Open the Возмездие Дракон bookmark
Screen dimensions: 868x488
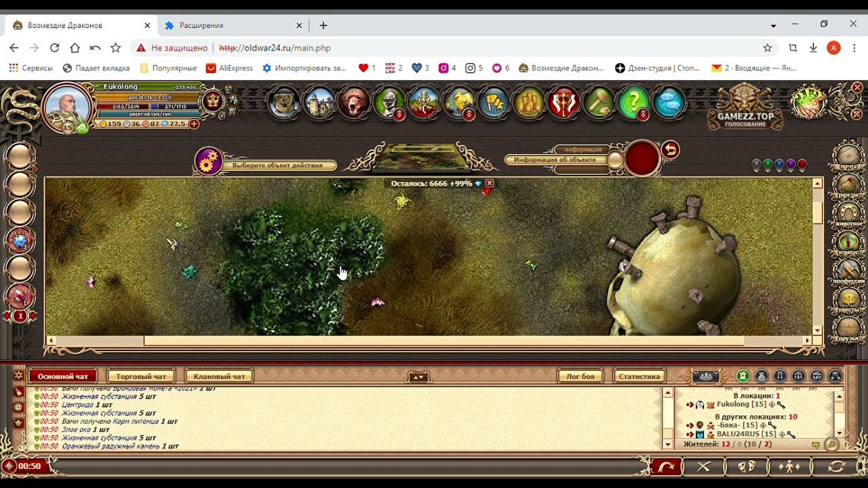click(x=561, y=68)
